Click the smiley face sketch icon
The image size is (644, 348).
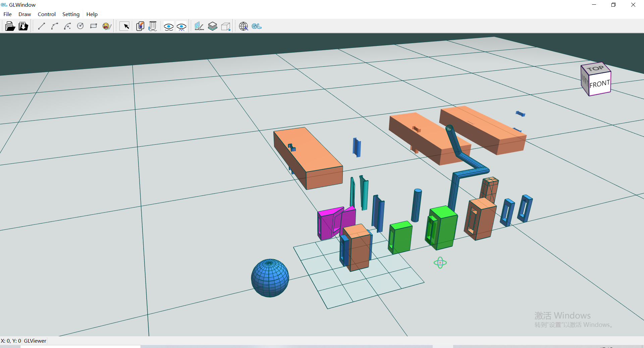(x=107, y=26)
